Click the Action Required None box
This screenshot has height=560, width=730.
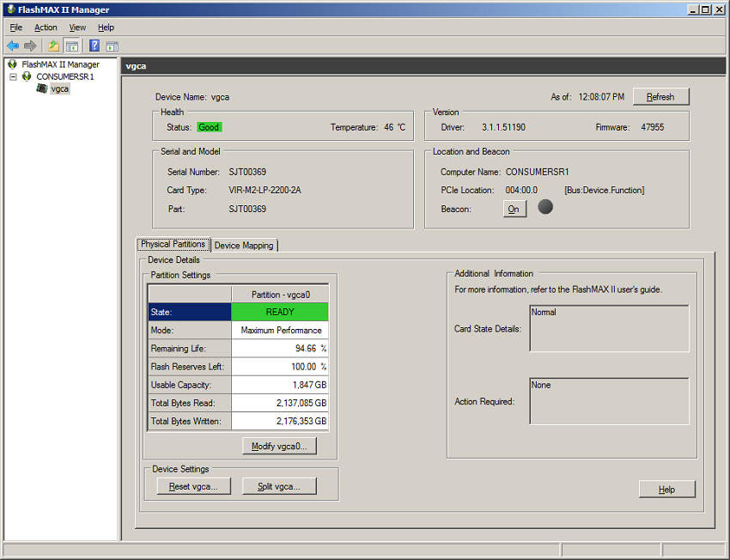[x=610, y=401]
